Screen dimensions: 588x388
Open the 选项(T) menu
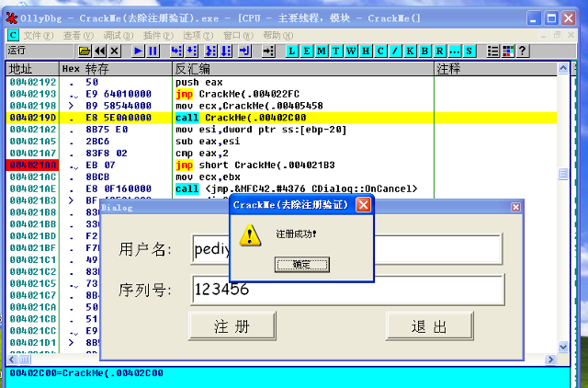198,35
